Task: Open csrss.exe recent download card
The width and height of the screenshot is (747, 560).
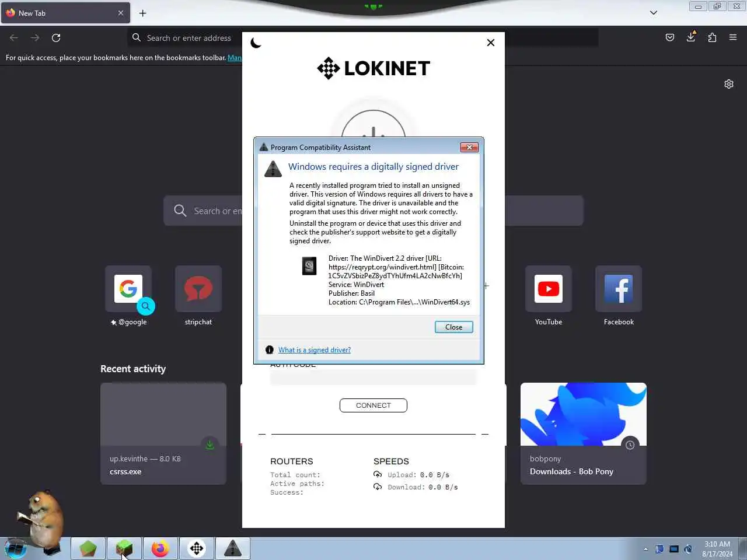Action: tap(163, 433)
